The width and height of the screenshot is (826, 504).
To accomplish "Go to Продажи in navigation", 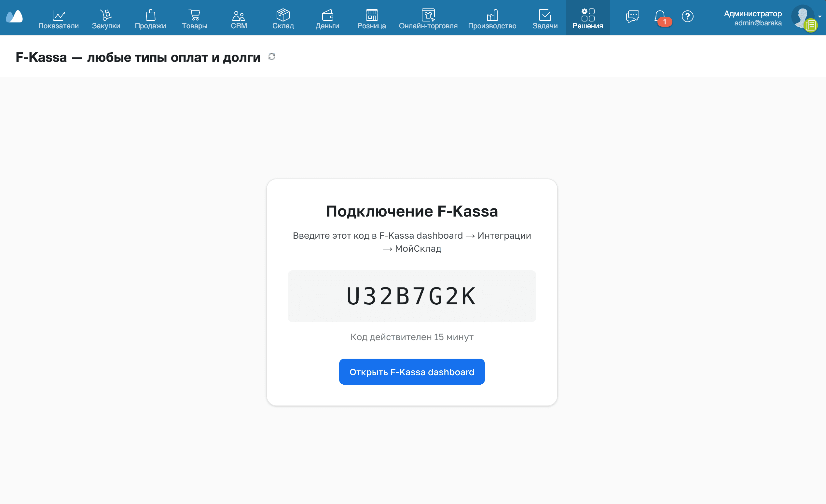I will tap(150, 19).
